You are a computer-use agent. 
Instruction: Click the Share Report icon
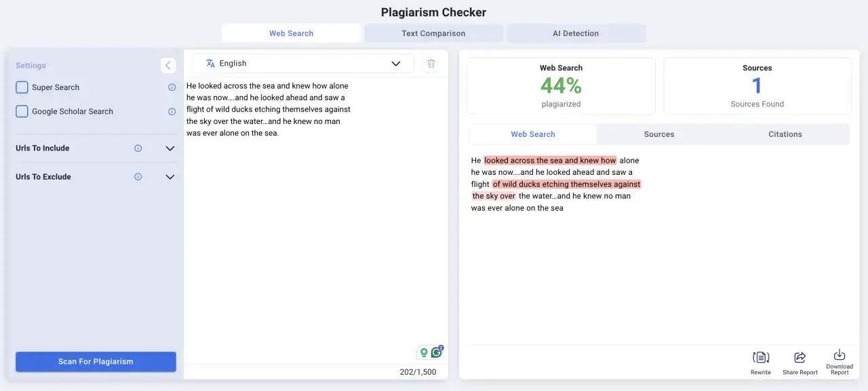point(800,357)
